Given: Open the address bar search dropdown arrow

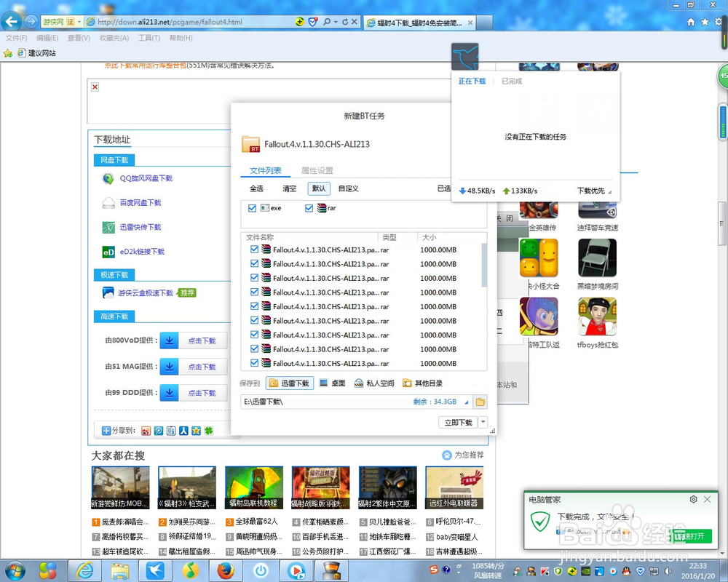Looking at the screenshot, I should point(335,22).
